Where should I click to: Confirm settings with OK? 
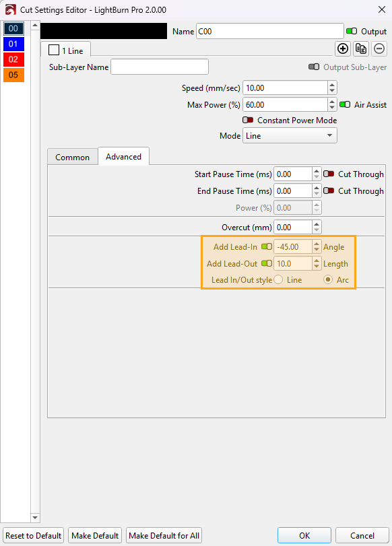click(304, 535)
